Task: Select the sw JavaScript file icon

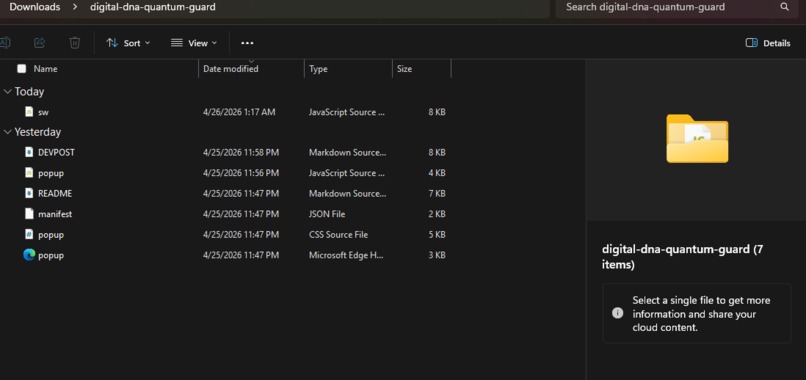Action: tap(29, 112)
